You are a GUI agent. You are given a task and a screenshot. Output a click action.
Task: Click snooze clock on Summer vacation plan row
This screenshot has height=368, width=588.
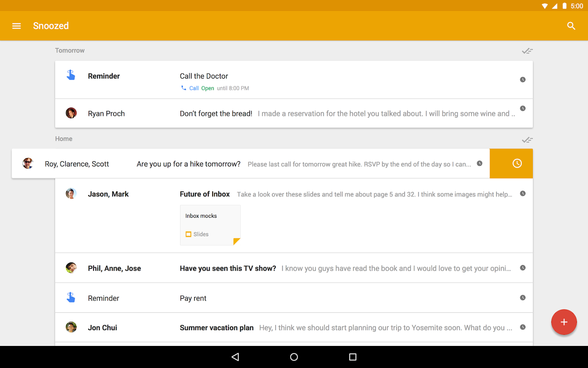tap(523, 327)
